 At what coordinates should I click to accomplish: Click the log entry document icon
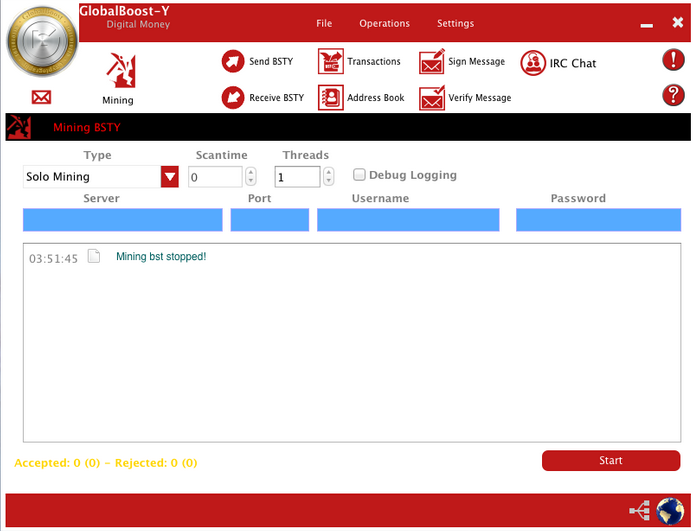[x=94, y=256]
